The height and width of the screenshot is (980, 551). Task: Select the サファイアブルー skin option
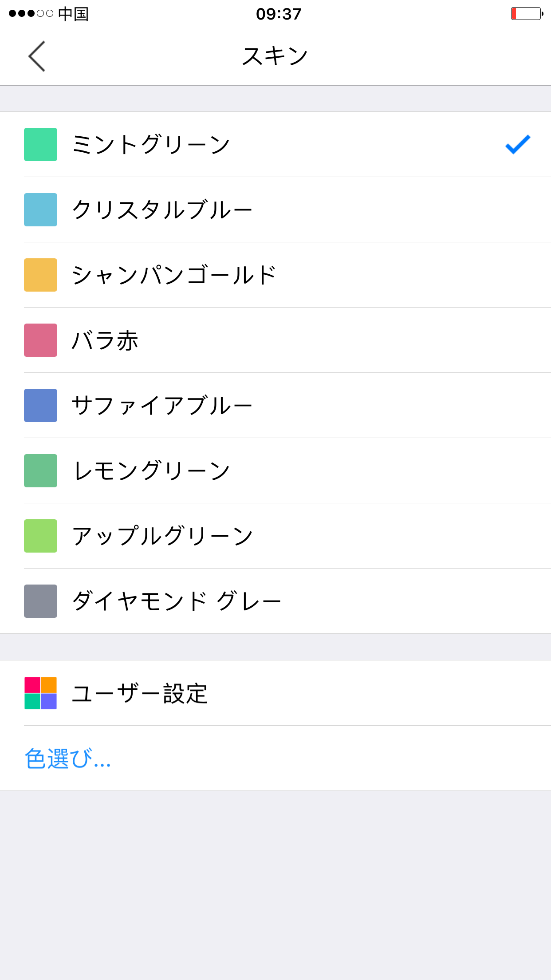pos(275,405)
